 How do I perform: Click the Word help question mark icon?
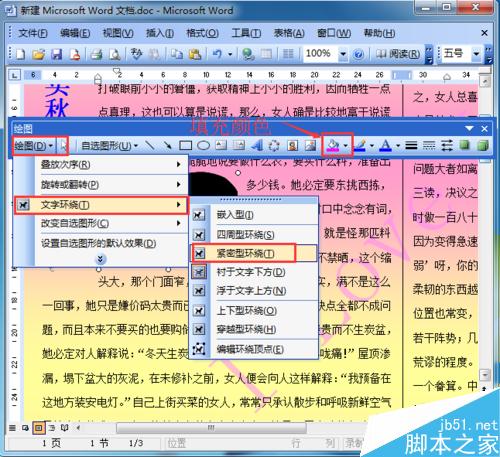coord(358,54)
